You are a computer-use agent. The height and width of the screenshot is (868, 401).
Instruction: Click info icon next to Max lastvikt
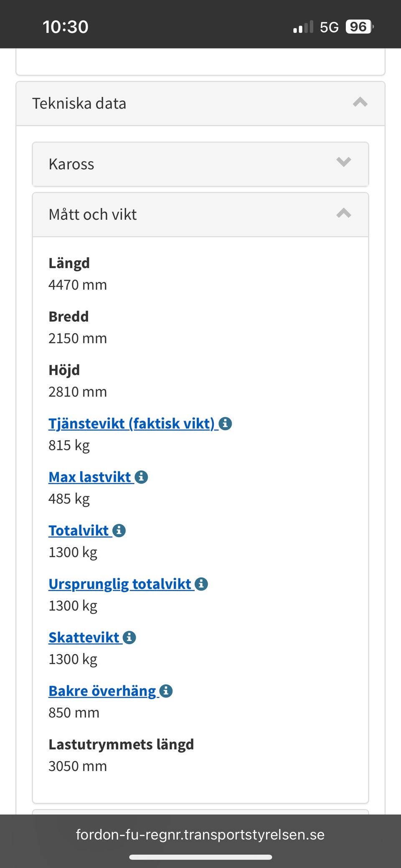click(141, 477)
